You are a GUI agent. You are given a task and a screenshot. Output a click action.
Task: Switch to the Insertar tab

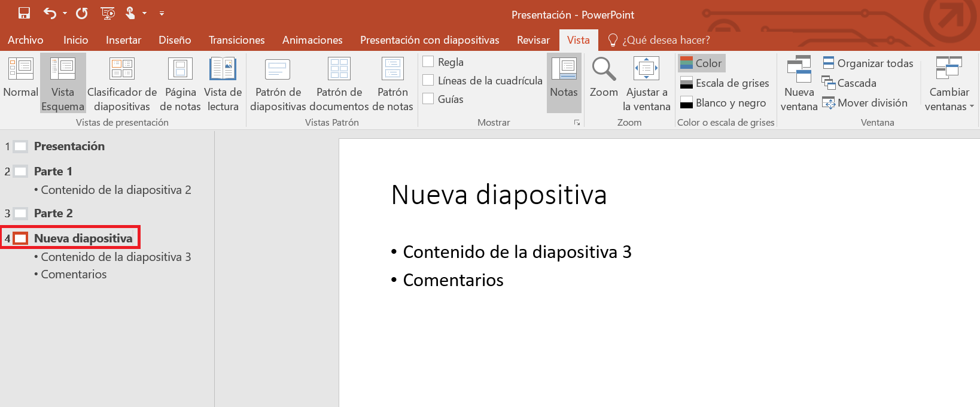(124, 40)
